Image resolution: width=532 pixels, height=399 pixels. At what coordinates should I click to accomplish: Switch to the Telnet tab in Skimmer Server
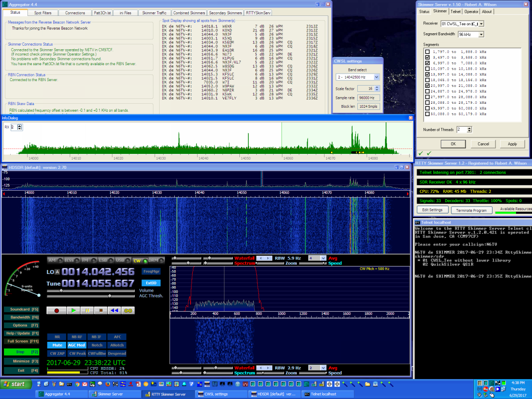point(455,12)
